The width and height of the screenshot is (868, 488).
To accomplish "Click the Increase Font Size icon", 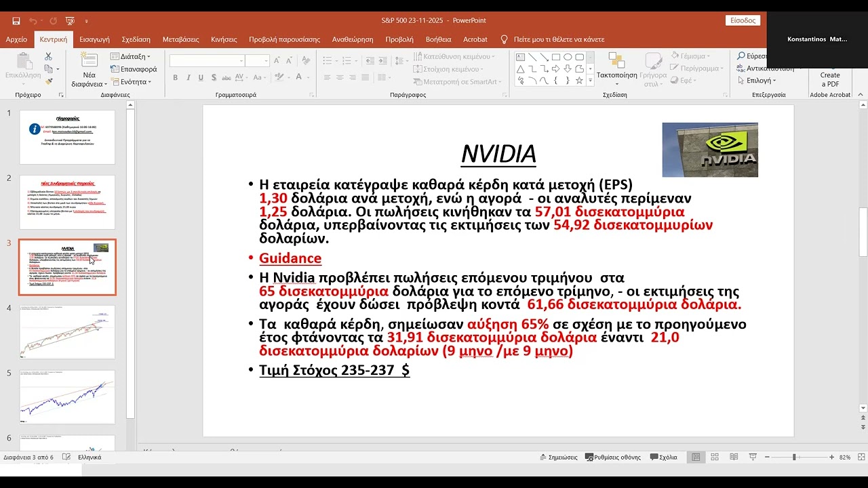I will click(279, 61).
